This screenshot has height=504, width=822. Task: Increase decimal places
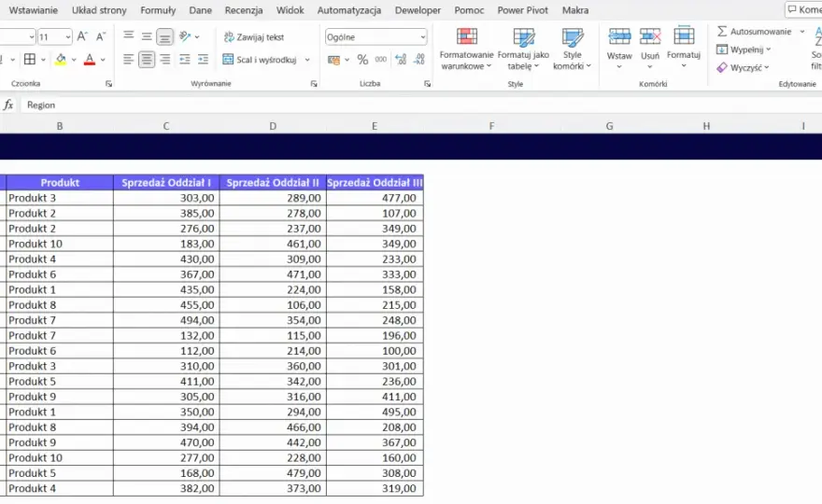pyautogui.click(x=401, y=60)
